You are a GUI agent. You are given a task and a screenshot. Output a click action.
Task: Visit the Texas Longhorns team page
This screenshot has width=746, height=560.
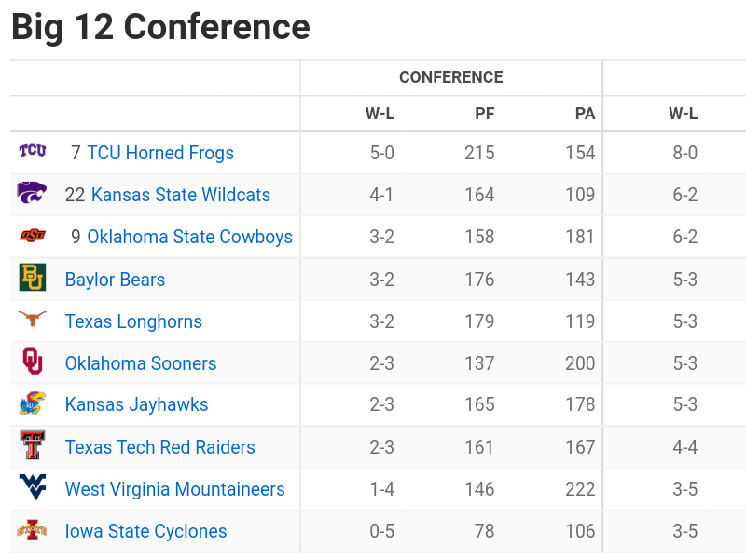click(x=133, y=321)
